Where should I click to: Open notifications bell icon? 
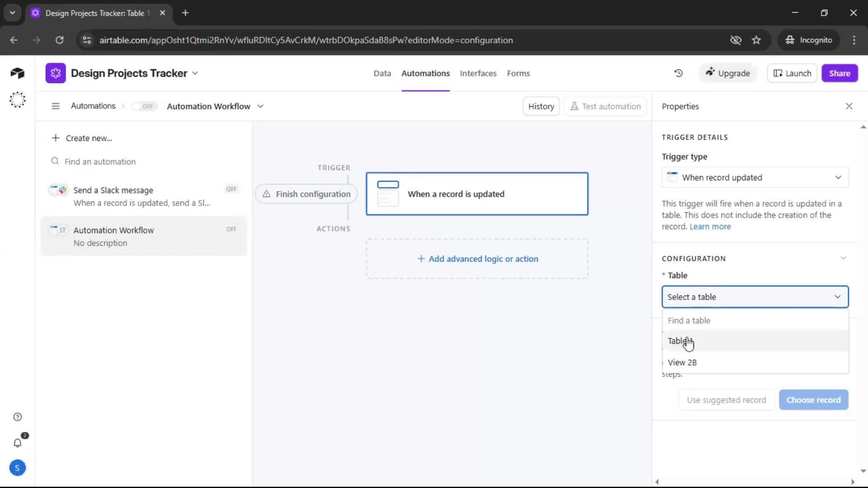click(17, 443)
